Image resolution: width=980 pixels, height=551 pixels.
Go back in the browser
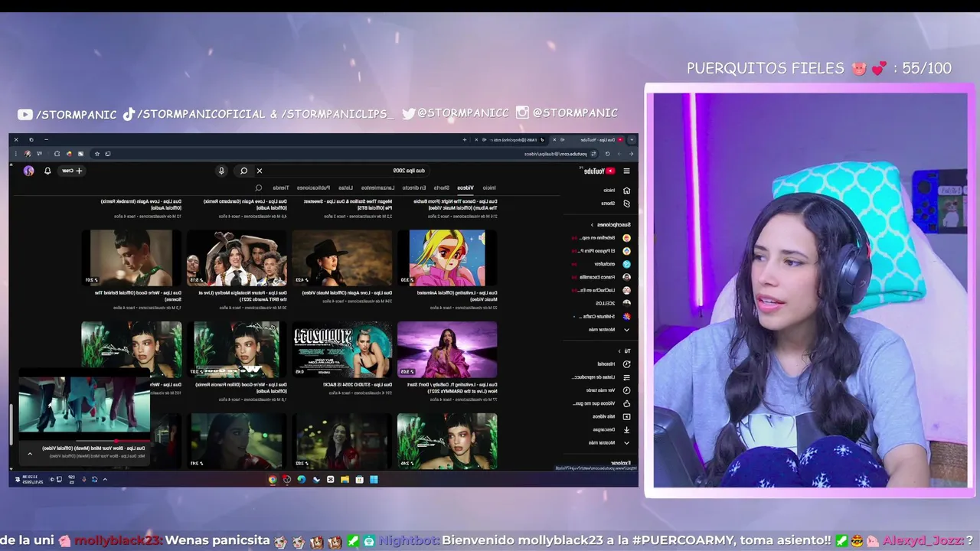point(631,154)
